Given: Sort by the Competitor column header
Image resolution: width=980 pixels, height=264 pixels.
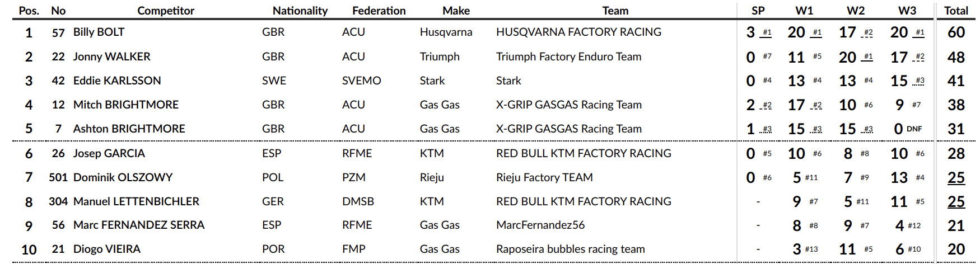Looking at the screenshot, I should tap(166, 11).
